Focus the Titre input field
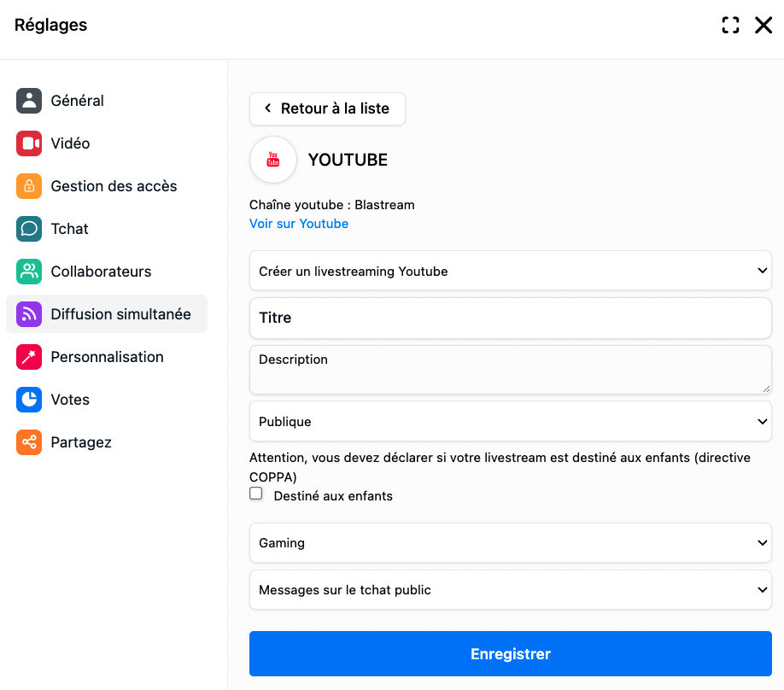The height and width of the screenshot is (690, 784). click(511, 318)
